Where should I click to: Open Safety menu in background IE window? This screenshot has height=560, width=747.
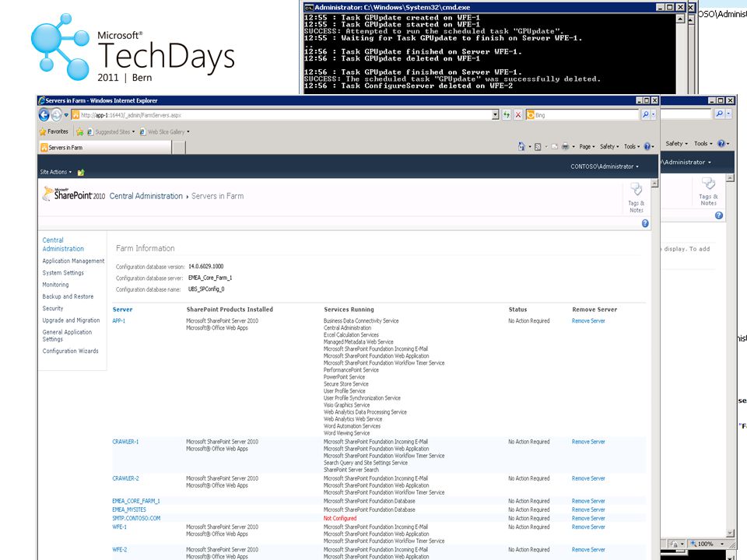click(676, 143)
